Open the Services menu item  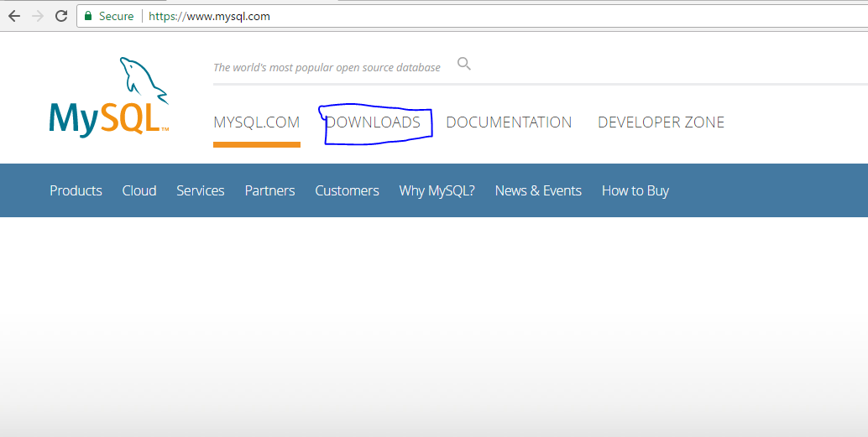(x=201, y=191)
